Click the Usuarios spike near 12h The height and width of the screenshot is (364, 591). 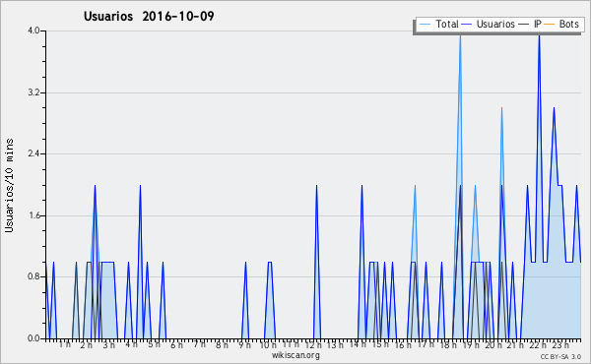[316, 186]
